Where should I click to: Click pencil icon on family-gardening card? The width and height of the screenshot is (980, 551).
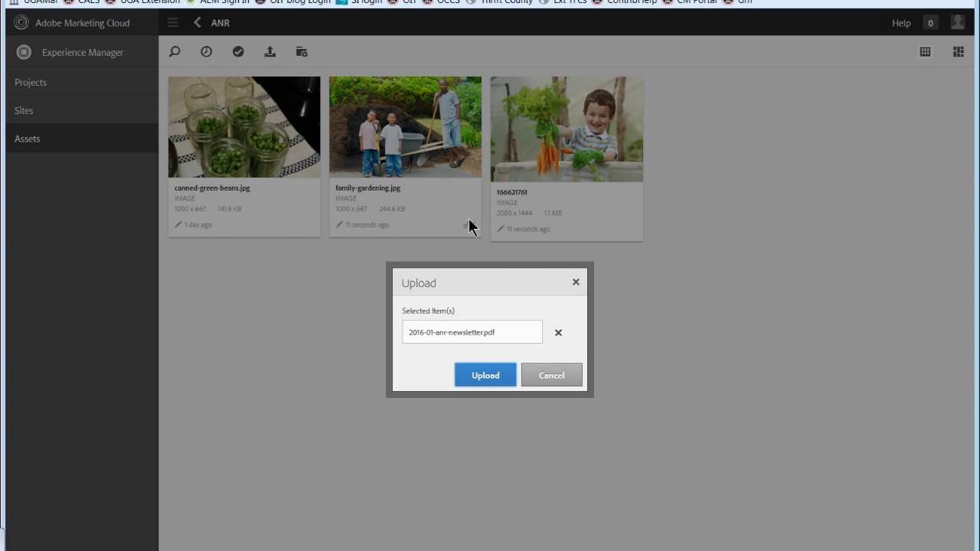pyautogui.click(x=339, y=225)
